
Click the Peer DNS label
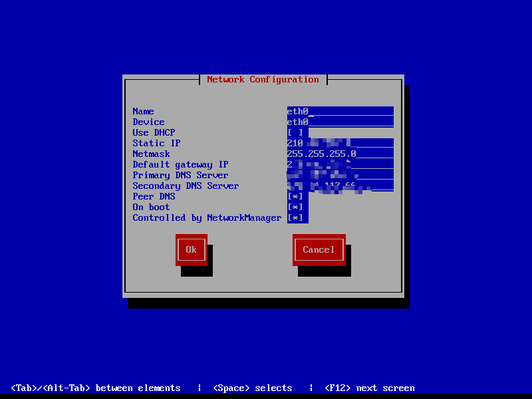point(154,196)
